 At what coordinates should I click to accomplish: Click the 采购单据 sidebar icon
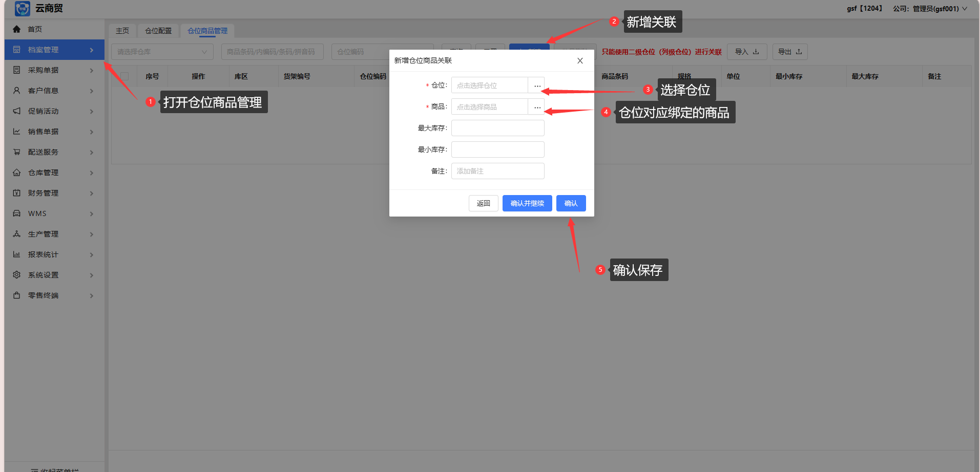click(x=16, y=70)
